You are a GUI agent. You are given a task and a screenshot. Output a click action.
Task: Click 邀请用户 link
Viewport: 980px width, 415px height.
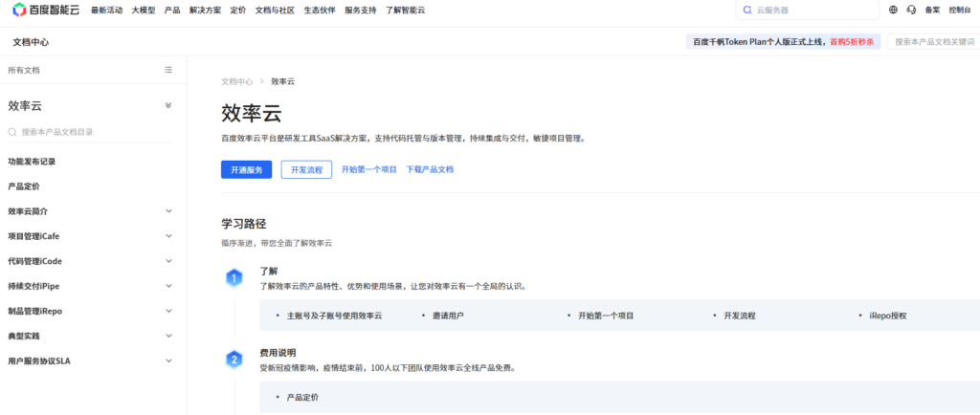(448, 316)
